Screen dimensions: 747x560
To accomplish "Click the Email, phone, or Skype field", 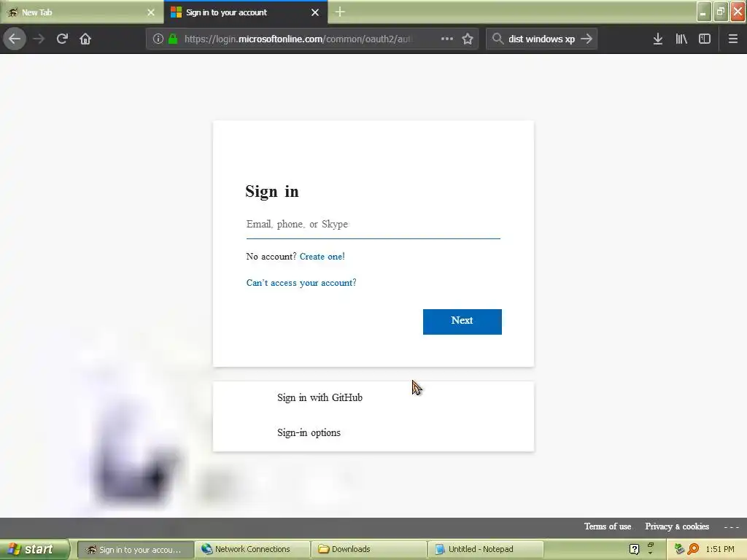I will tap(373, 225).
